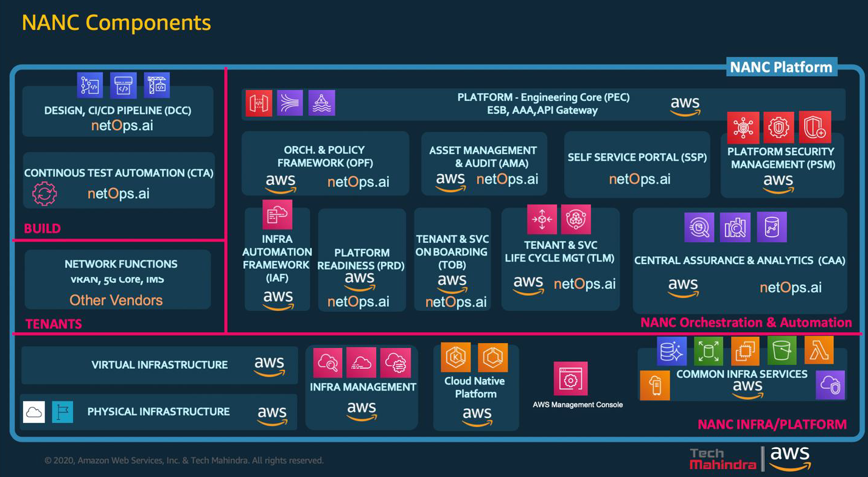Click the pink 'TENANTS' section label
Image resolution: width=868 pixels, height=477 pixels.
click(54, 324)
